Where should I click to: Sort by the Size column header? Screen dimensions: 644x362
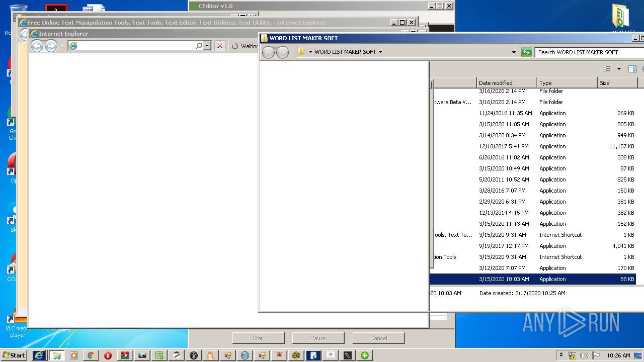[x=617, y=83]
